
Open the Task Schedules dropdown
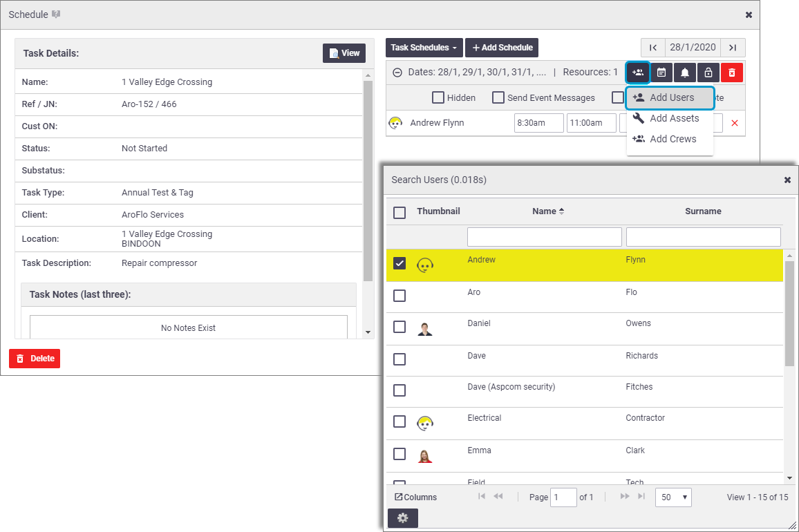[x=424, y=48]
